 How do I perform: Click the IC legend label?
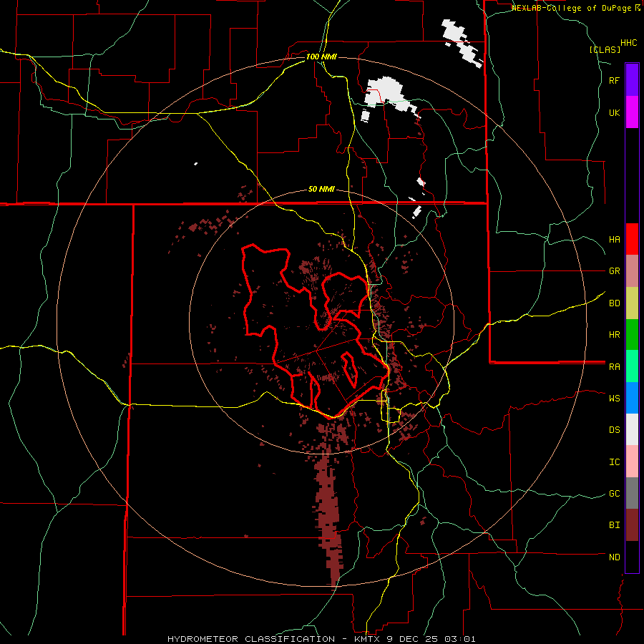coord(614,462)
